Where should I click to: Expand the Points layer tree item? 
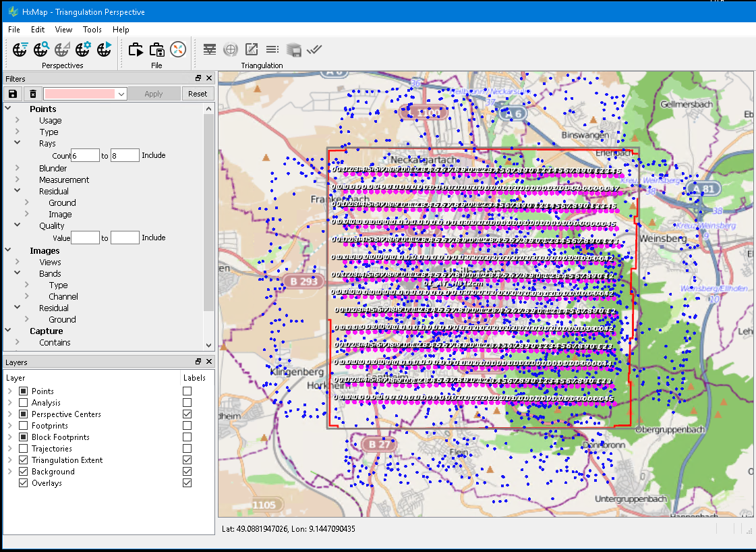tap(9, 391)
